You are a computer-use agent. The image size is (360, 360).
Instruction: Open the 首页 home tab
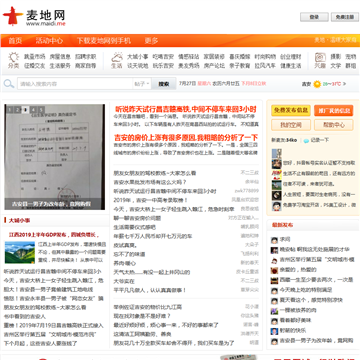[x=15, y=41]
